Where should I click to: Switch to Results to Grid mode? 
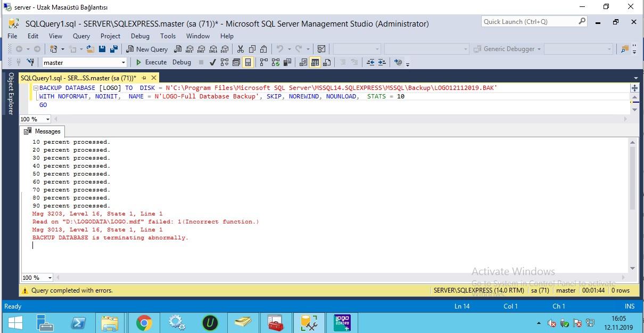315,62
